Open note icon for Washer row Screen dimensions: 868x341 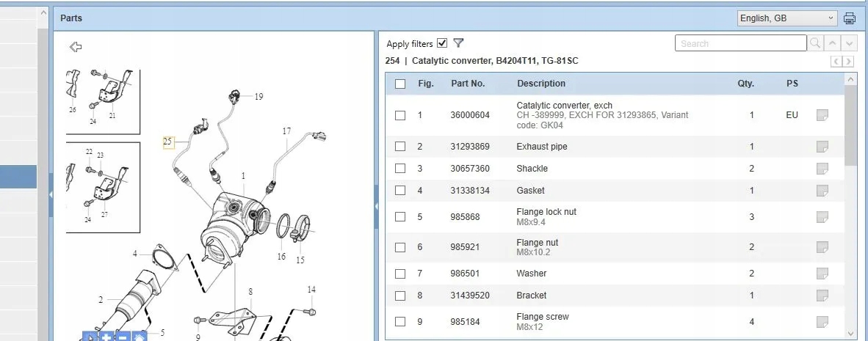(x=822, y=274)
